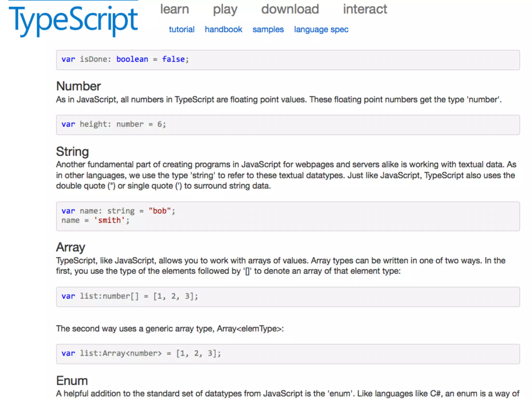Viewport: 532px width, 399px height.
Task: Go to the download section
Action: tap(290, 9)
